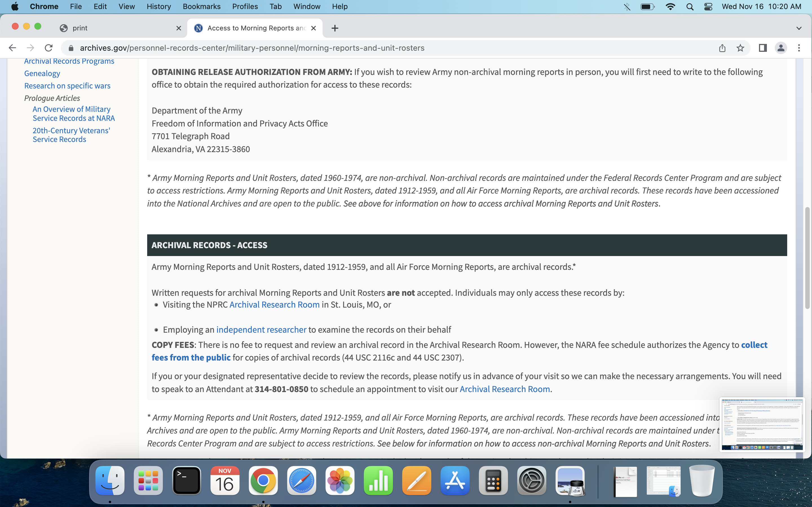Image resolution: width=812 pixels, height=507 pixels.
Task: Open the History menu
Action: click(x=158, y=7)
